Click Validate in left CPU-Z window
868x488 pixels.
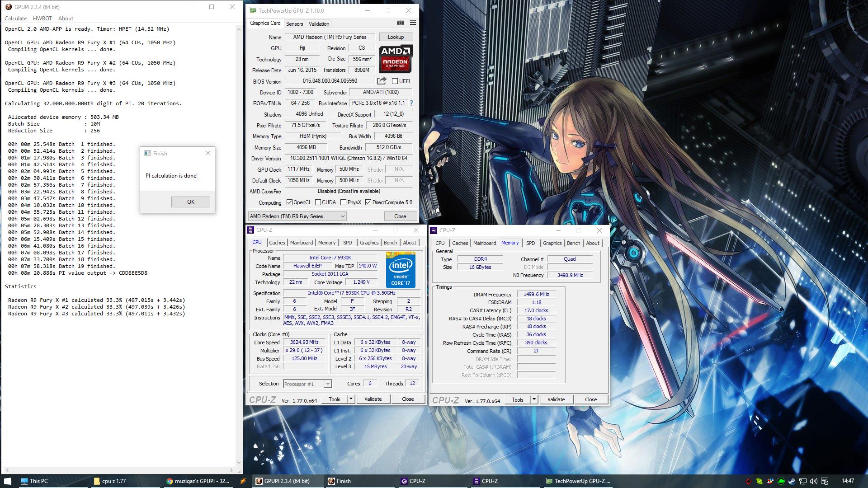click(x=373, y=399)
